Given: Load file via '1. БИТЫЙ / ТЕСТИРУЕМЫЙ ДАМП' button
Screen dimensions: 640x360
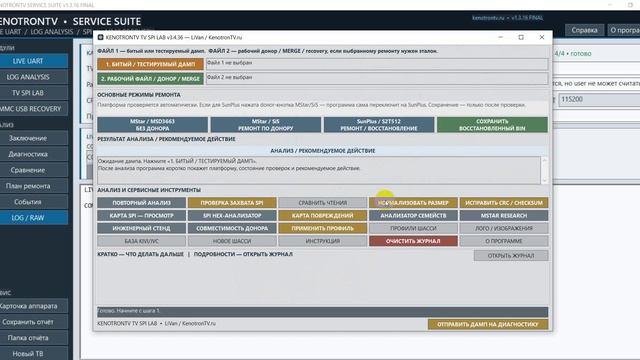Looking at the screenshot, I should coord(150,64).
